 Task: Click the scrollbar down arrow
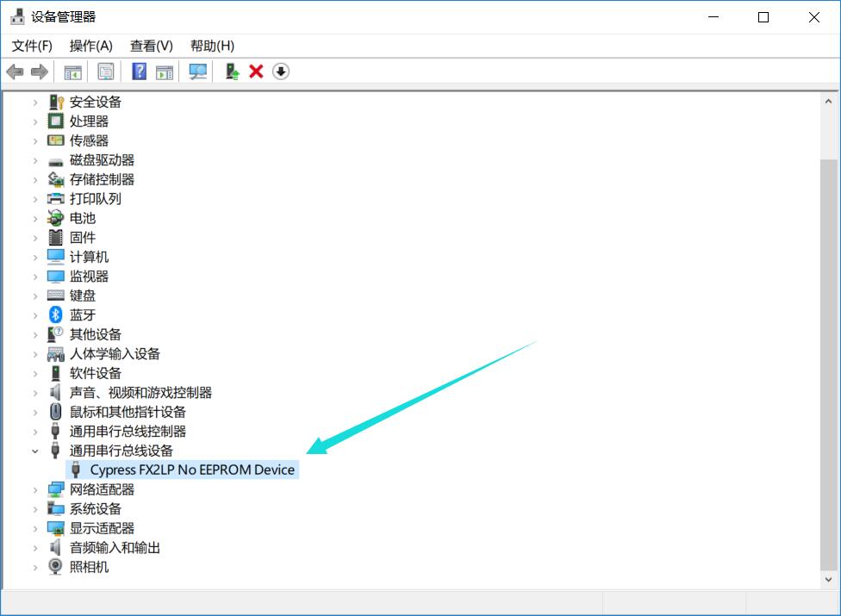pyautogui.click(x=828, y=580)
